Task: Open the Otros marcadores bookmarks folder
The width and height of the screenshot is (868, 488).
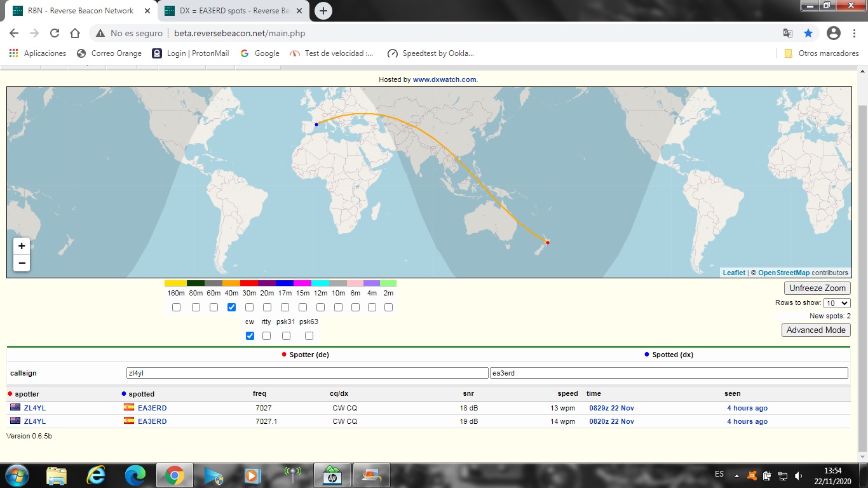Action: (x=822, y=53)
